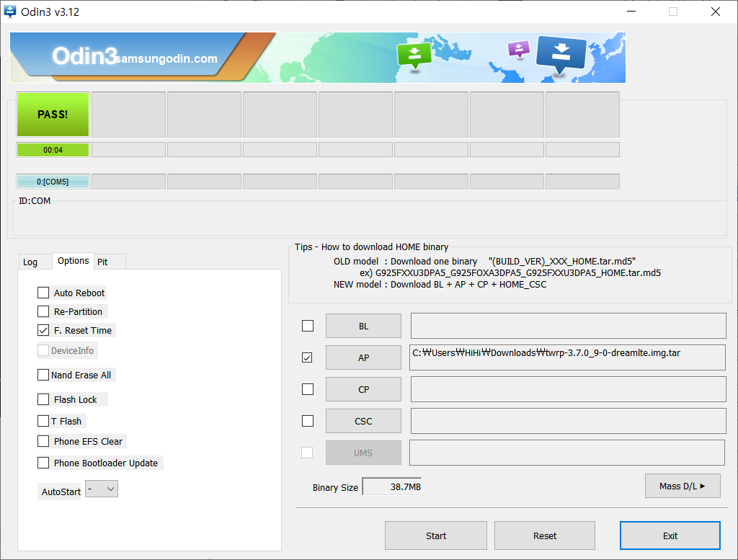Screen dimensions: 738x560
Task: Tick the BL file checkbox
Action: pyautogui.click(x=307, y=326)
